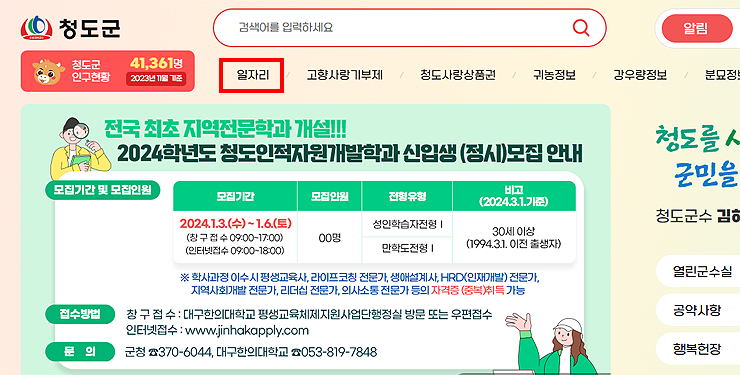Click the 전형유형 column header
Image resolution: width=740 pixels, height=375 pixels.
407,196
